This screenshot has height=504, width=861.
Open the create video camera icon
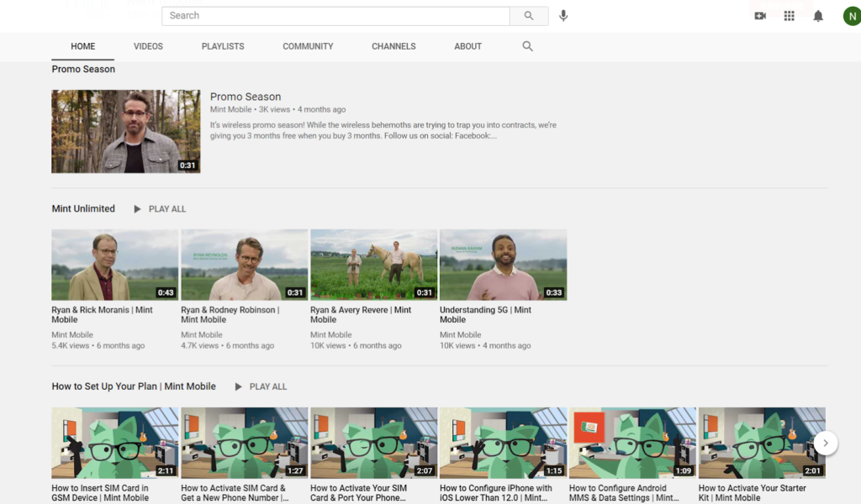(760, 16)
